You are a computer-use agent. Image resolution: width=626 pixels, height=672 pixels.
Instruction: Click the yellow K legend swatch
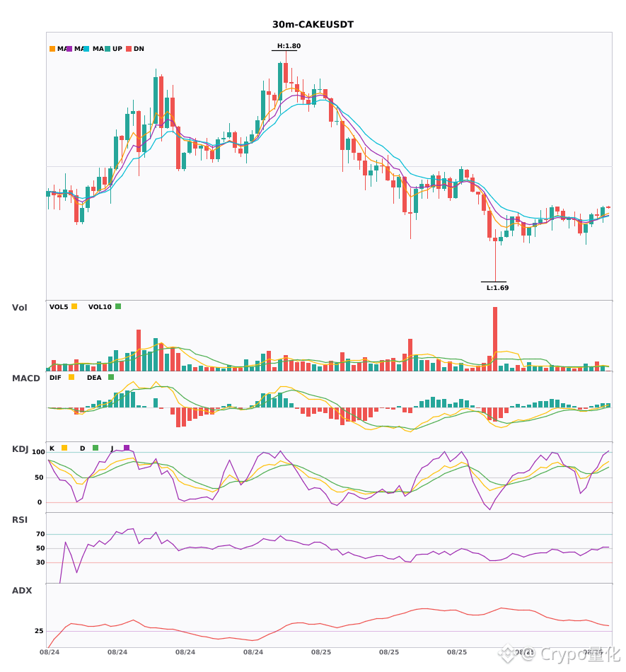tap(64, 448)
